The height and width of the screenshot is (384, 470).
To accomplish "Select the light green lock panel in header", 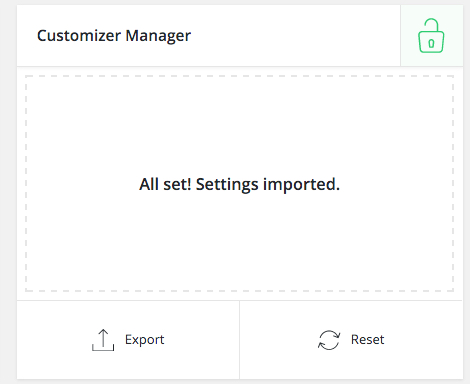I will tap(432, 35).
